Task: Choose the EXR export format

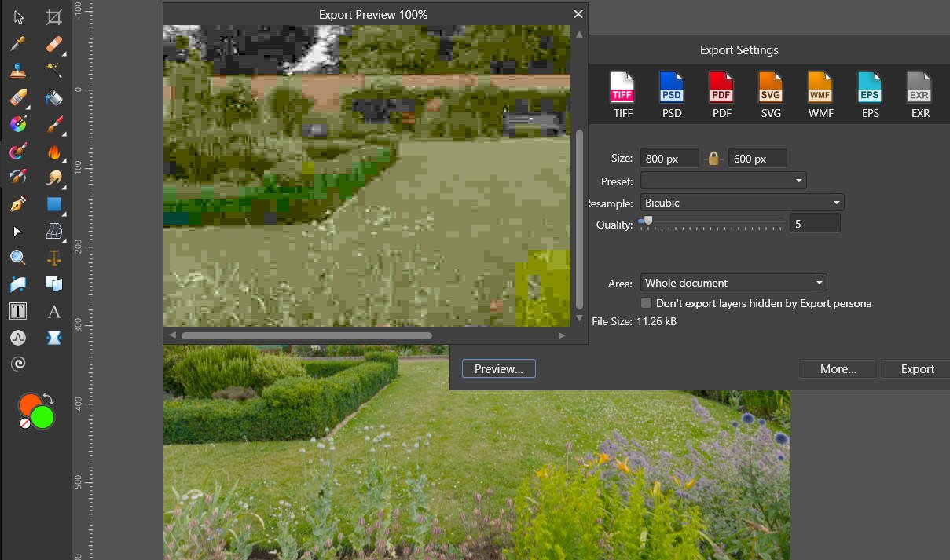Action: coord(920,94)
